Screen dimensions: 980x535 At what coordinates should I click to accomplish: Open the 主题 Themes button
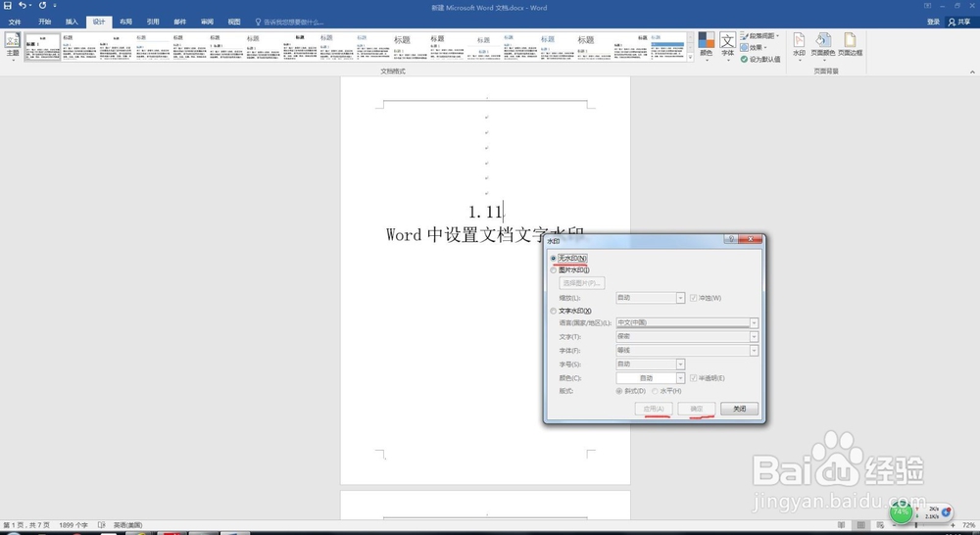[13, 45]
